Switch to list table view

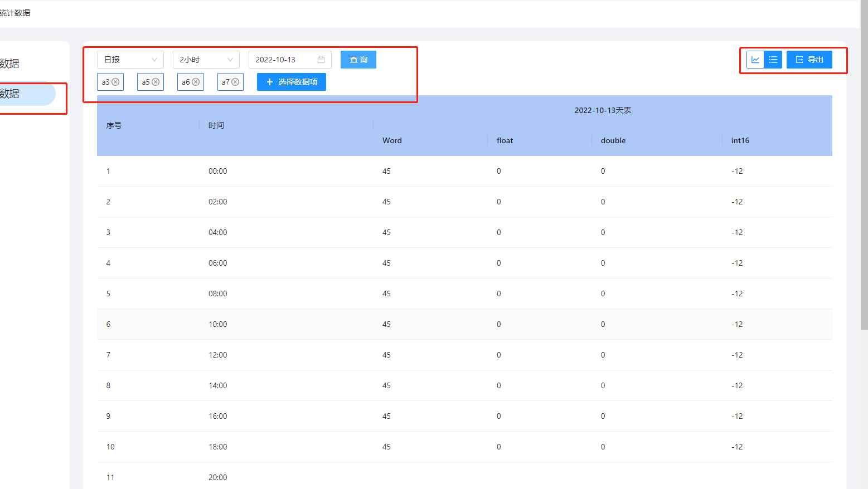point(773,60)
